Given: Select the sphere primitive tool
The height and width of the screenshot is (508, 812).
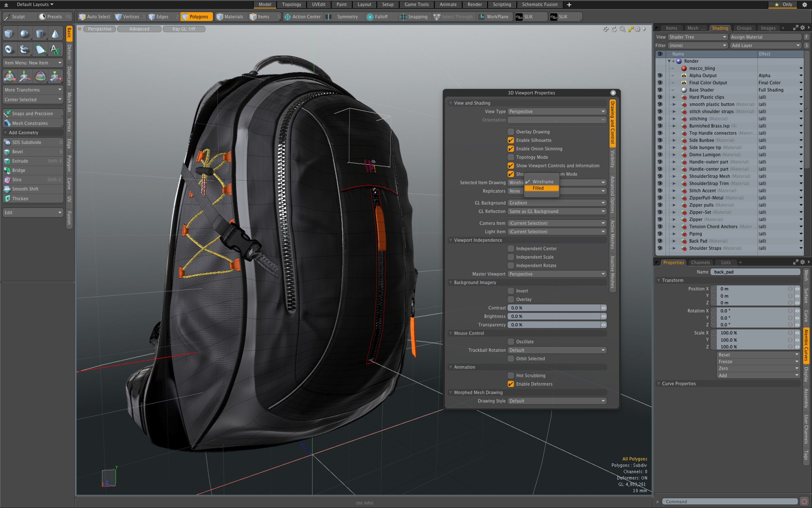Looking at the screenshot, I should (24, 34).
